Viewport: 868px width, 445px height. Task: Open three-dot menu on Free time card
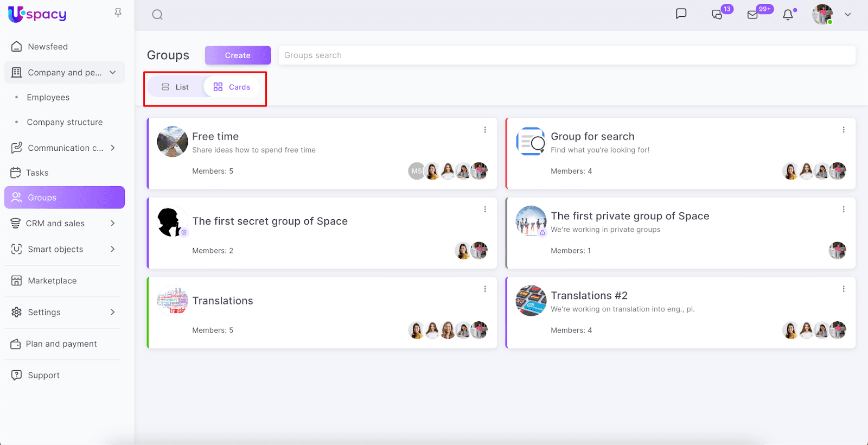pyautogui.click(x=485, y=130)
